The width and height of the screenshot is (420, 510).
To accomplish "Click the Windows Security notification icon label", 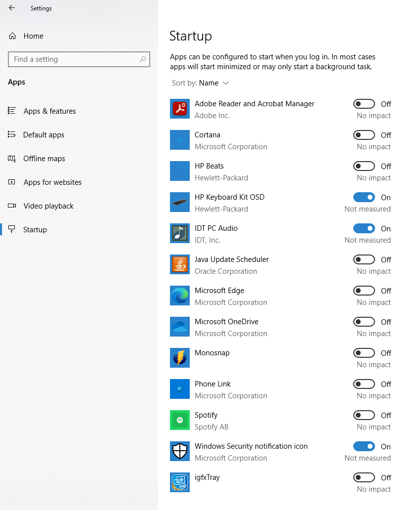I will (251, 446).
